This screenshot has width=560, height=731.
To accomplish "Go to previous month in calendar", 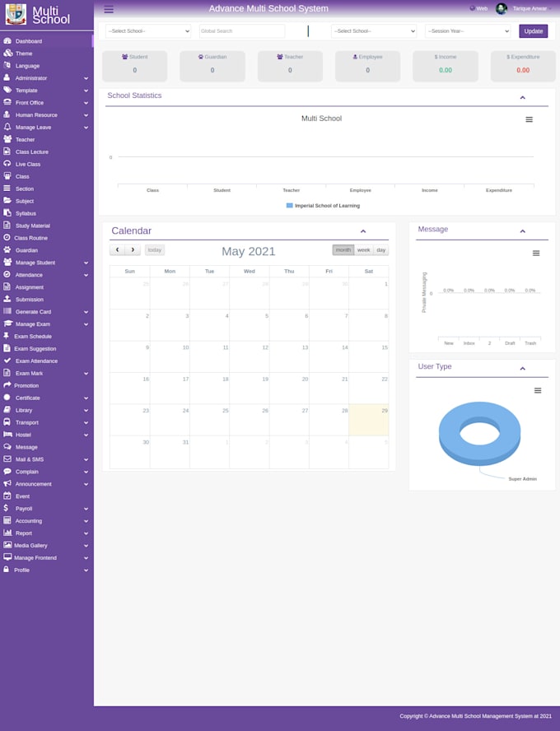I will 118,250.
